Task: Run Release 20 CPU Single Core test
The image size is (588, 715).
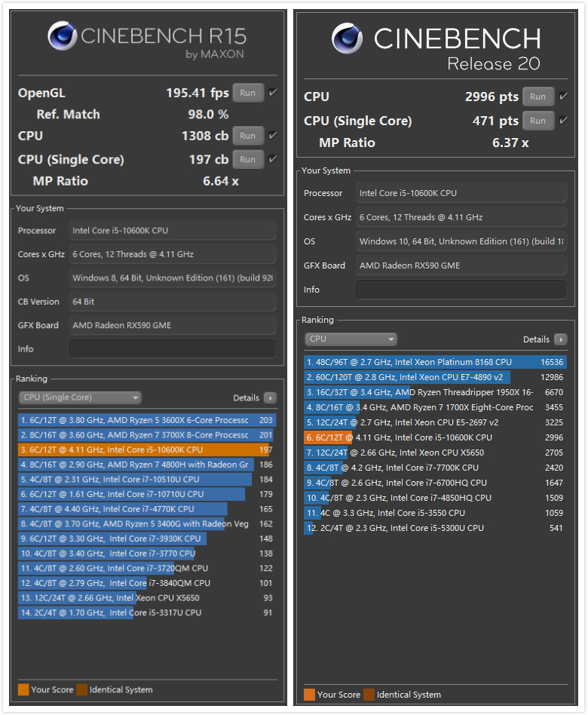Action: point(537,121)
